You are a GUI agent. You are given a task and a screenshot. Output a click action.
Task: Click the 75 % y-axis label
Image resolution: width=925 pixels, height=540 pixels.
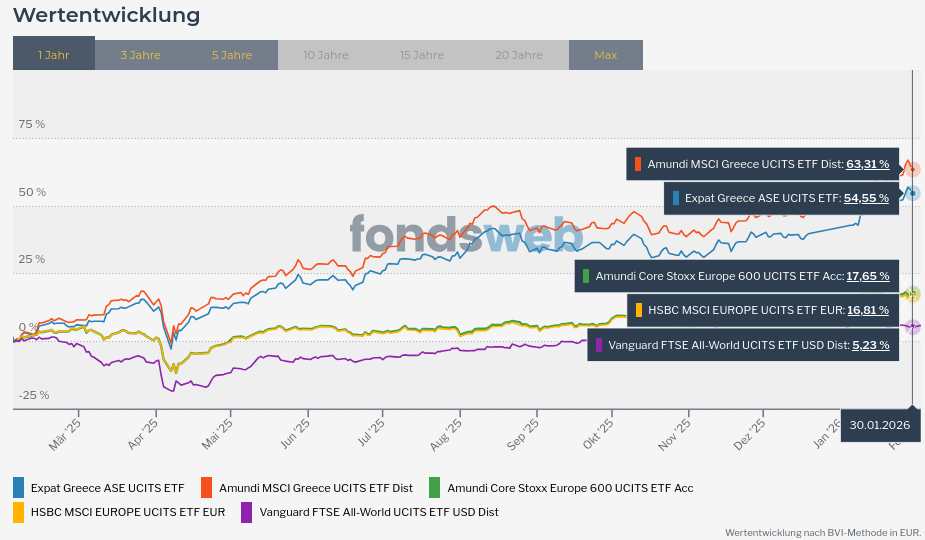(x=32, y=125)
